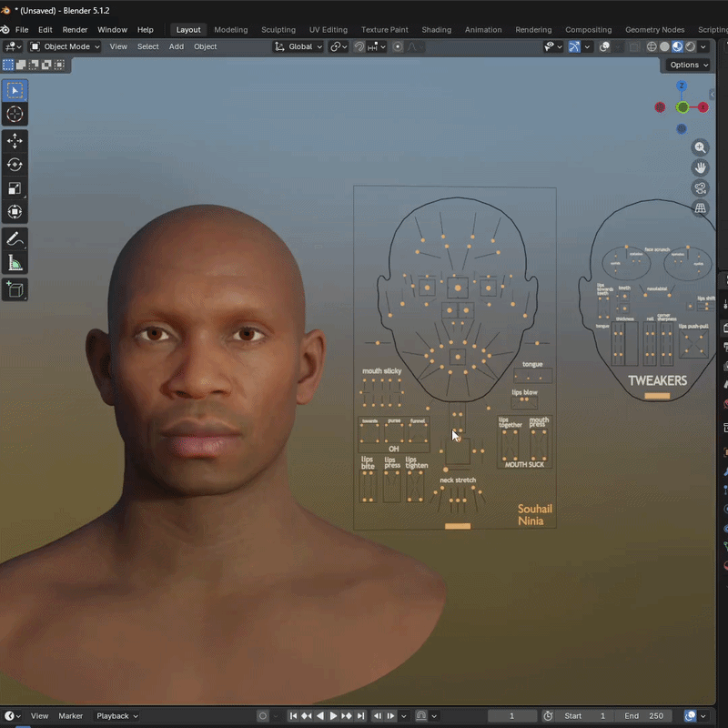This screenshot has height=728, width=728.
Task: Click the blue Z axis gizmo circle
Action: coord(681,86)
